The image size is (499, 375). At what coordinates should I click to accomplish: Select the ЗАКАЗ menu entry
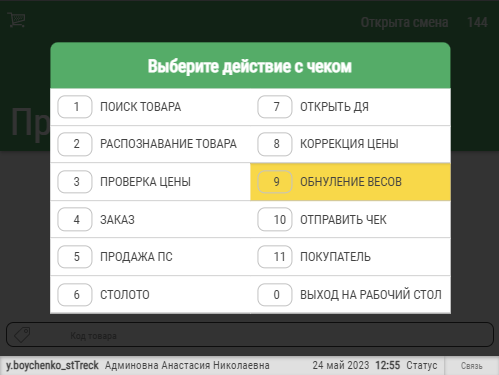(x=150, y=220)
